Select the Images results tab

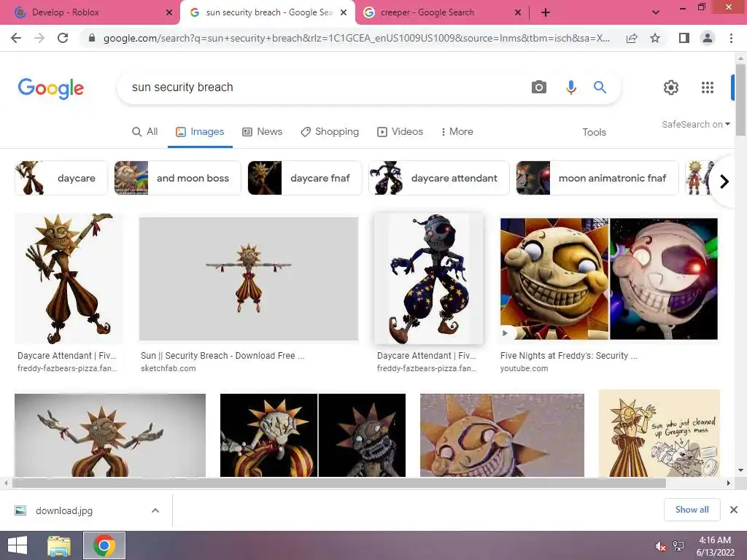[x=200, y=132]
